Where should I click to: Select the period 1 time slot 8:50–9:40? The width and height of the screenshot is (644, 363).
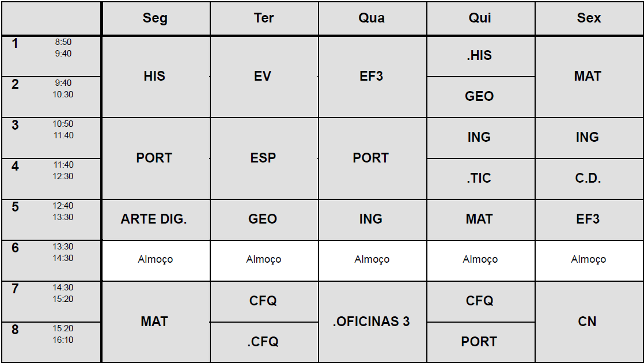click(x=63, y=48)
